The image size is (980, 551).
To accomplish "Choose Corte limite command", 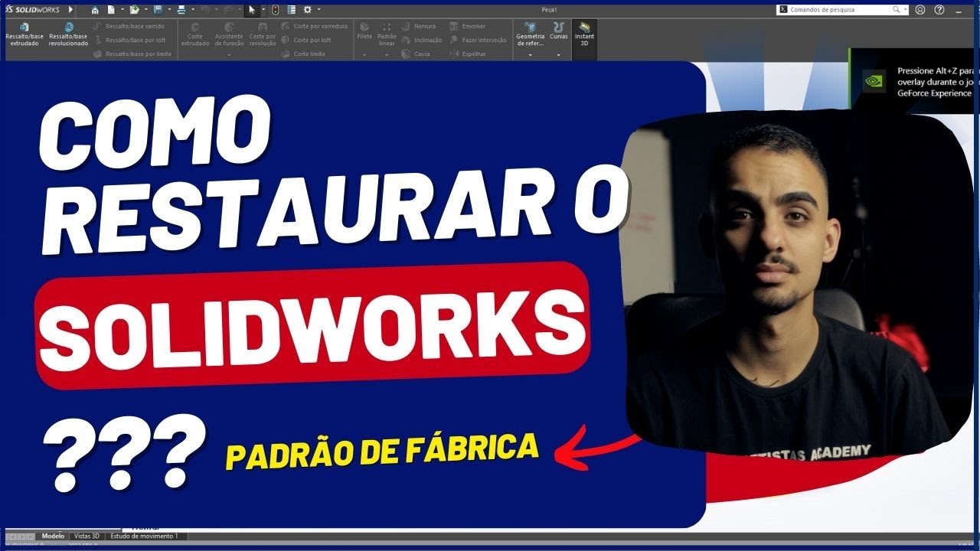I will (x=304, y=54).
